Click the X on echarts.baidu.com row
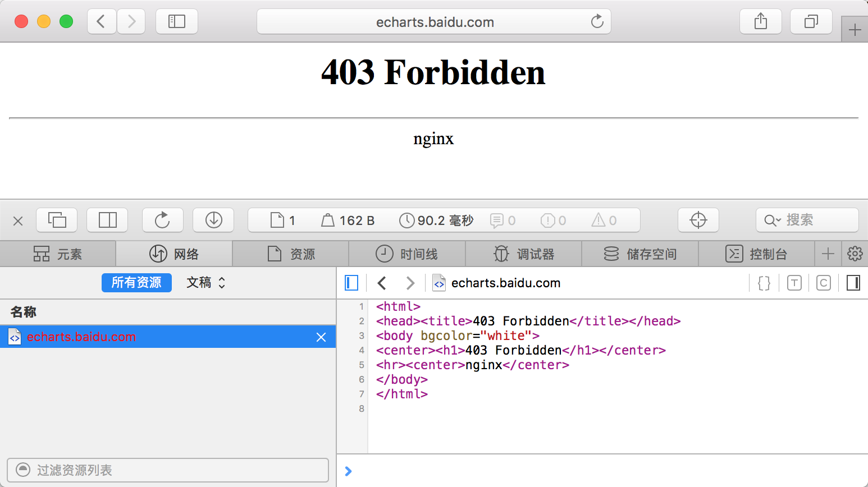The height and width of the screenshot is (487, 868). coord(321,337)
